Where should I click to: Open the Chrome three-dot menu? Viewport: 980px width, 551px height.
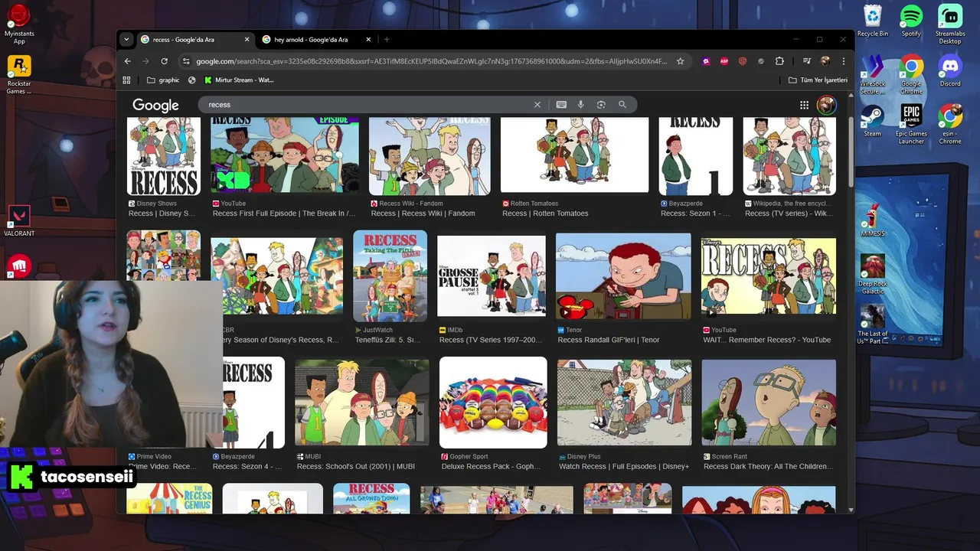(844, 61)
